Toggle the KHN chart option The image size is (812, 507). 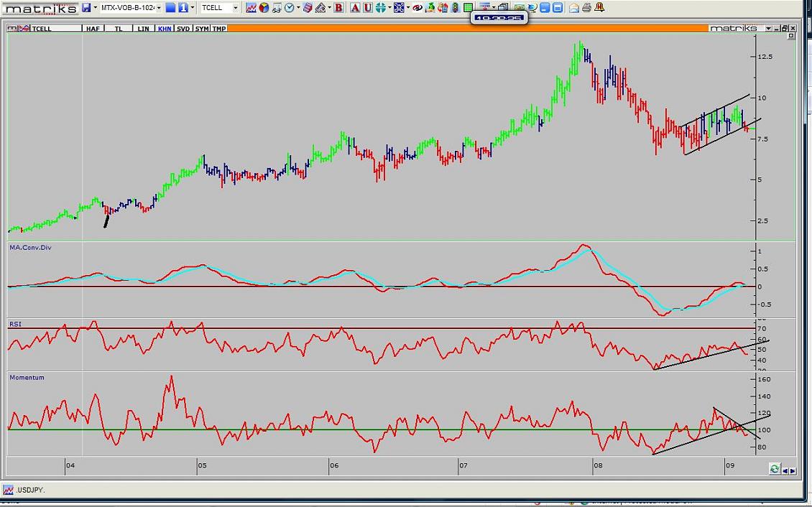coord(165,29)
